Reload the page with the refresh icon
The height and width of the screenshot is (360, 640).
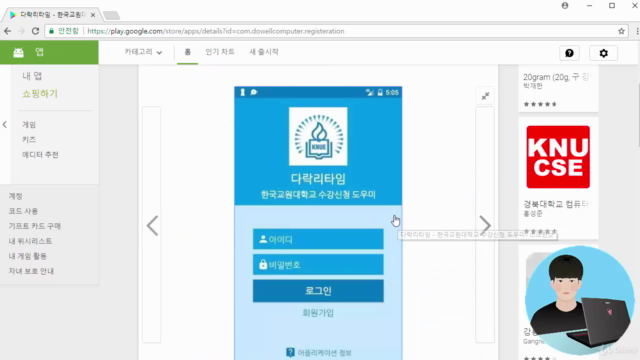36,31
